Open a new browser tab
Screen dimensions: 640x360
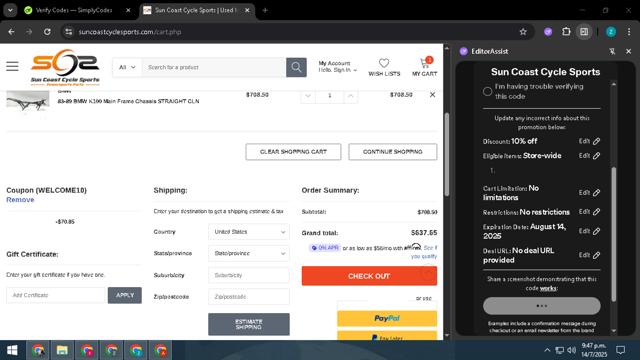265,10
